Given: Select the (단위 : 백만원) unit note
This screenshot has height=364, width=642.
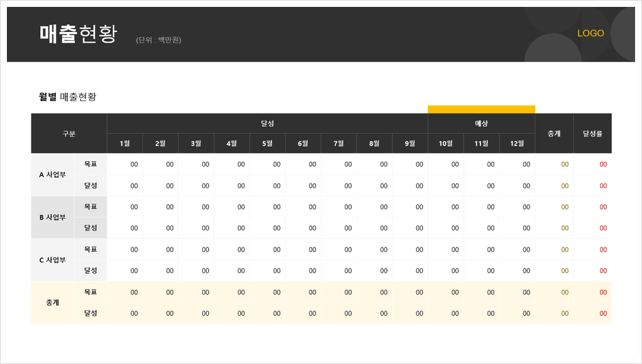Looking at the screenshot, I should (x=158, y=40).
